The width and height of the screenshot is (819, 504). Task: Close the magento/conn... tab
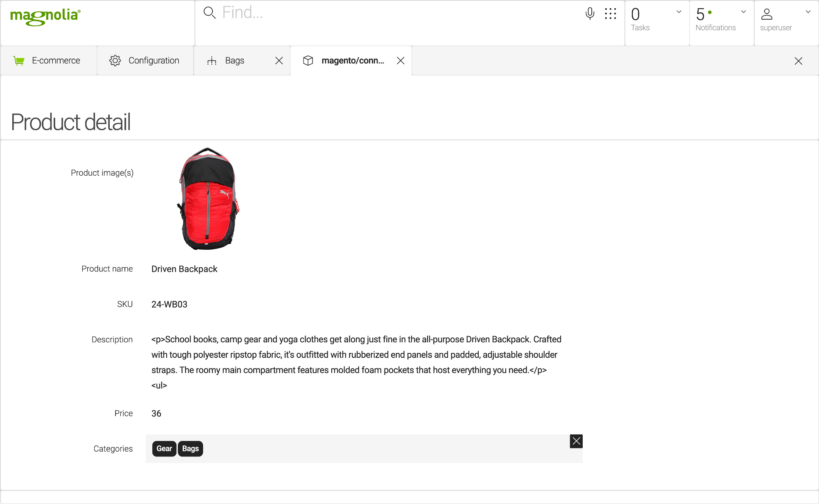point(401,61)
